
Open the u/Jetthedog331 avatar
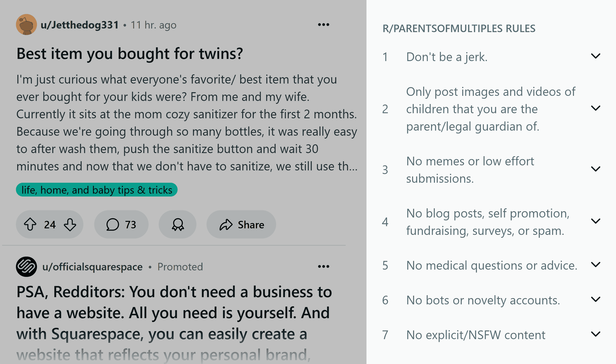[x=26, y=25]
